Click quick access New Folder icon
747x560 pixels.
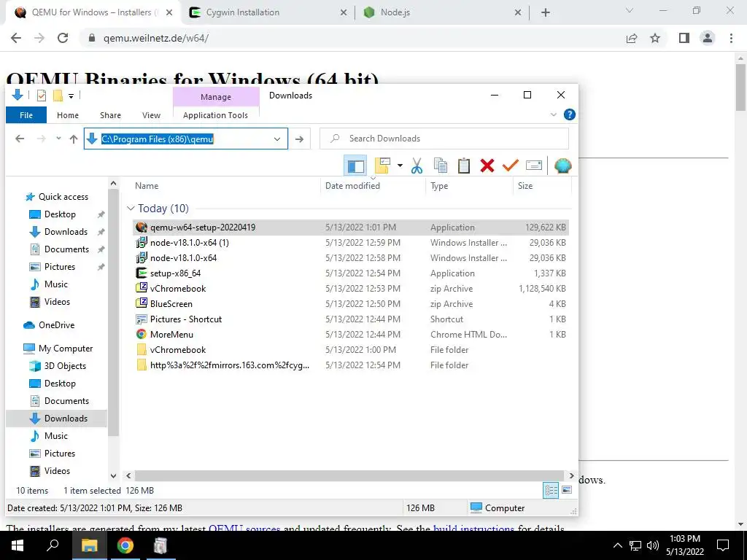(58, 96)
